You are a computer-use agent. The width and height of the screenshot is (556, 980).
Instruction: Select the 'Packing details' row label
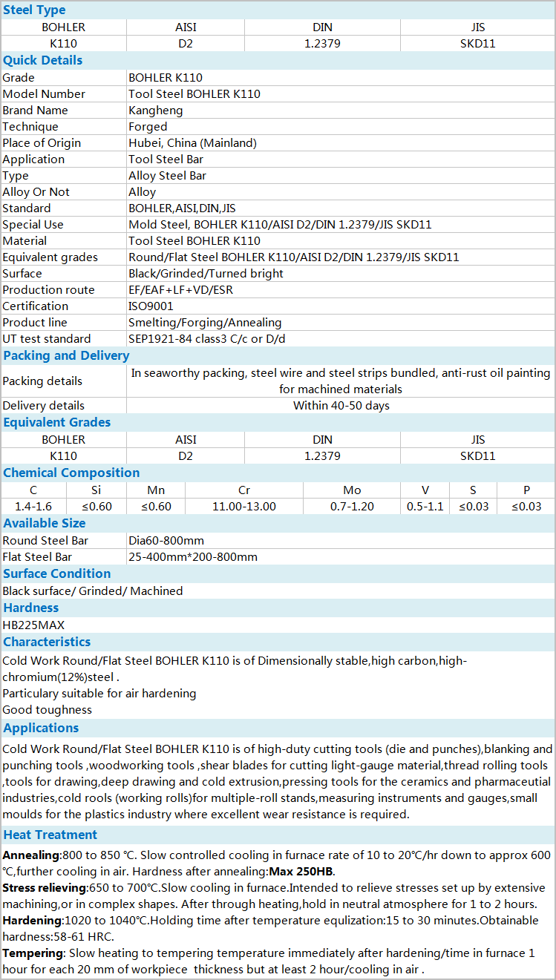[42, 381]
